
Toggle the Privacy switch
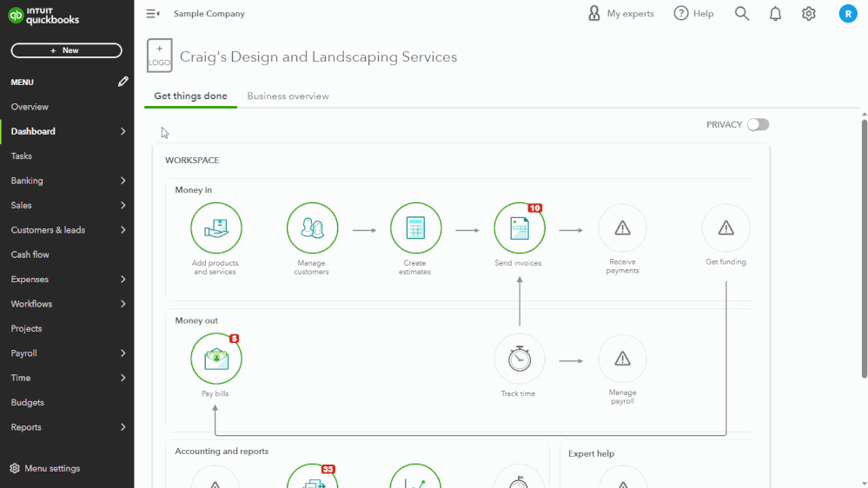pyautogui.click(x=758, y=124)
